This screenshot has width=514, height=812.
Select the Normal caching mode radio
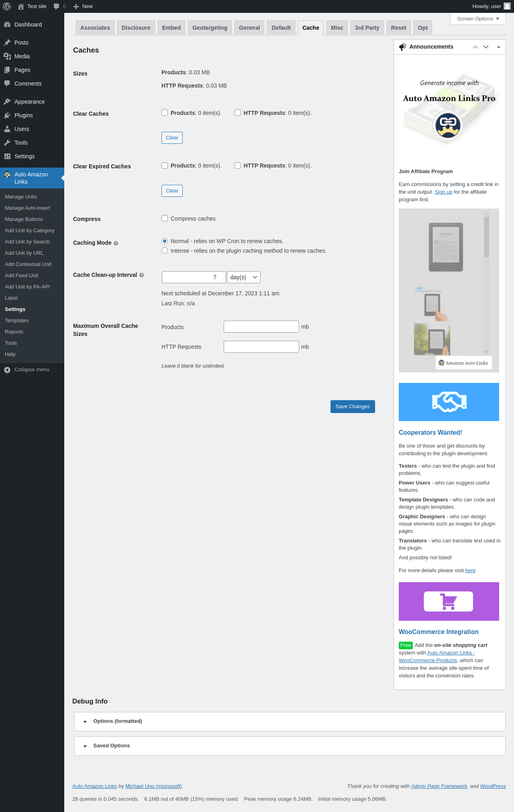pyautogui.click(x=165, y=241)
